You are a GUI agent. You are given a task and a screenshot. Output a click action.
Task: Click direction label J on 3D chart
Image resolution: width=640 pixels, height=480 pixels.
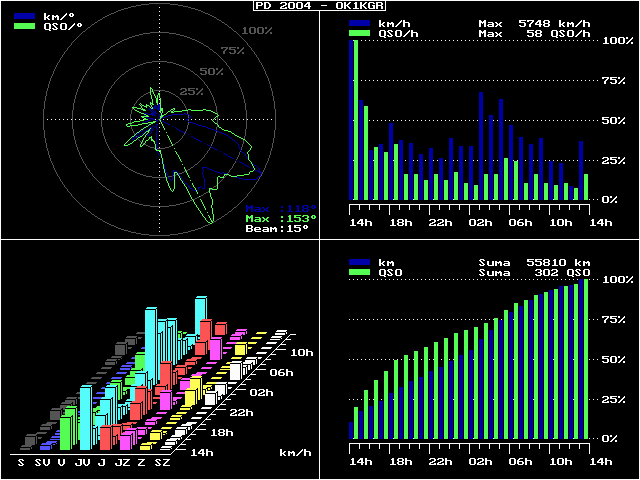click(x=101, y=463)
